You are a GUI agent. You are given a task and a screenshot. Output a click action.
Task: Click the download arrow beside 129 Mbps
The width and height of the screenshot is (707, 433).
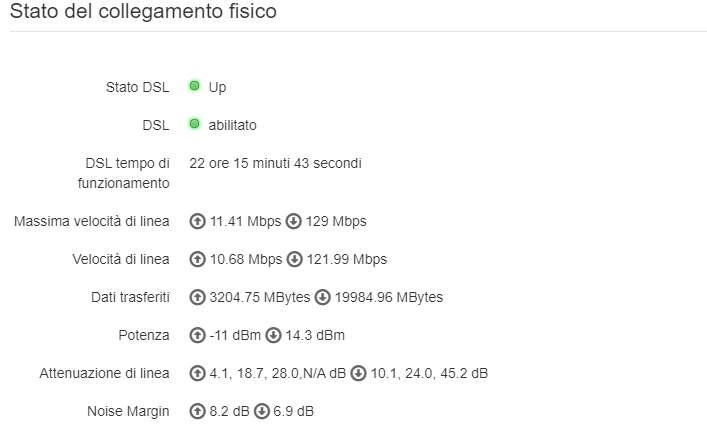(x=293, y=221)
